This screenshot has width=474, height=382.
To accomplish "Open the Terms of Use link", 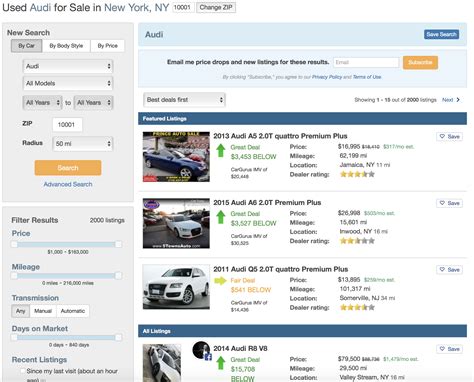I will [367, 77].
